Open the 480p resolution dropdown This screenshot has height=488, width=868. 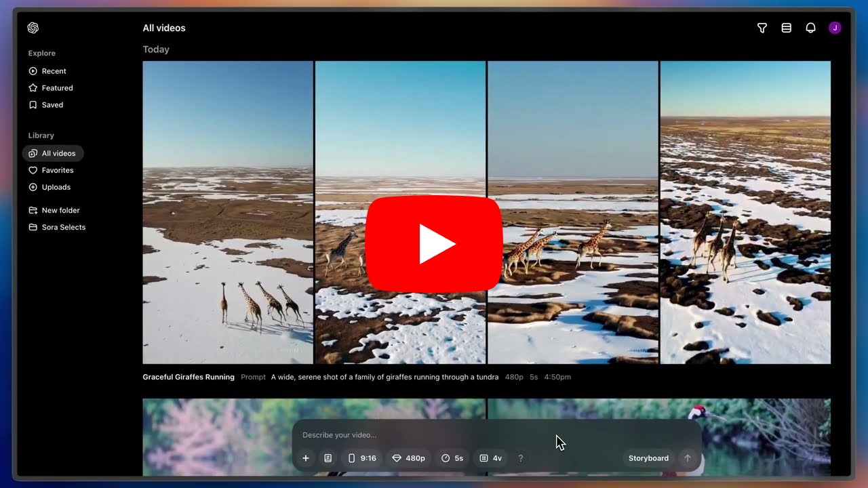409,458
